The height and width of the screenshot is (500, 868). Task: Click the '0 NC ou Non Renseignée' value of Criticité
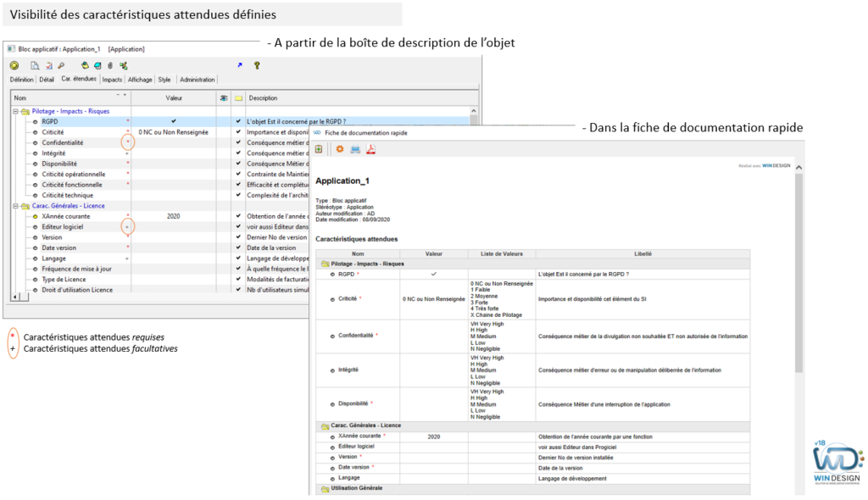pyautogui.click(x=173, y=132)
